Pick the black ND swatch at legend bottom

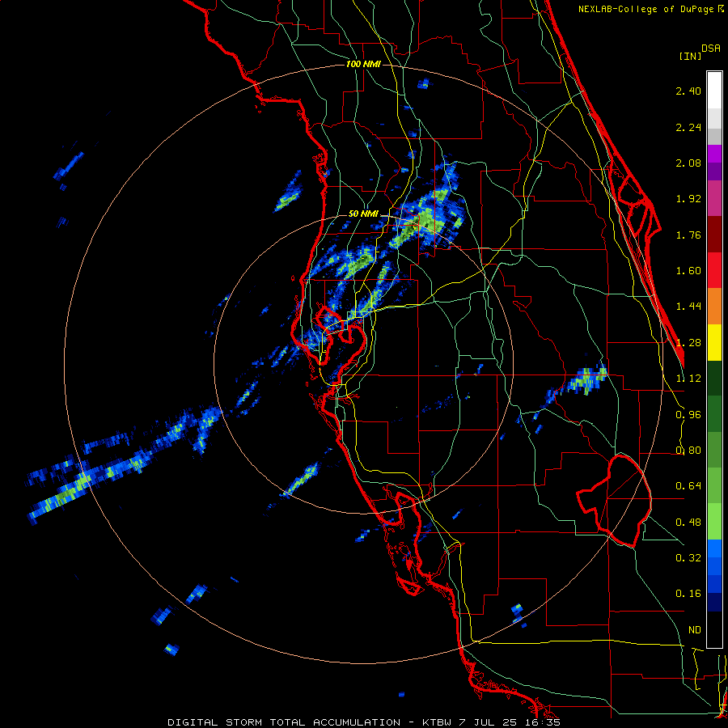click(x=714, y=629)
